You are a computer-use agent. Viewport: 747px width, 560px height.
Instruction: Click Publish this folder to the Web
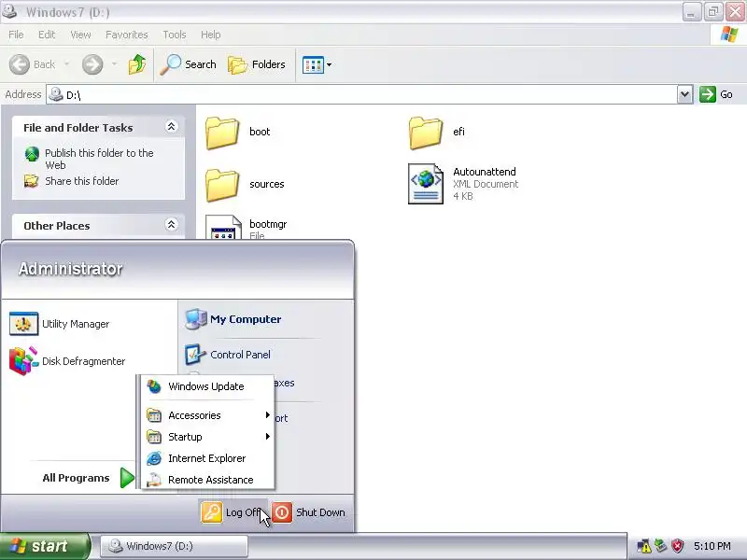(x=99, y=159)
